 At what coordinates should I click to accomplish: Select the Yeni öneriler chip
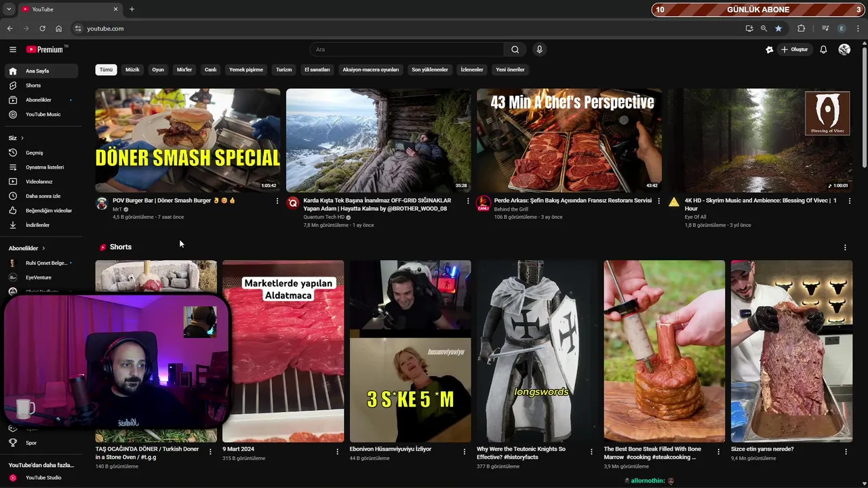510,69
